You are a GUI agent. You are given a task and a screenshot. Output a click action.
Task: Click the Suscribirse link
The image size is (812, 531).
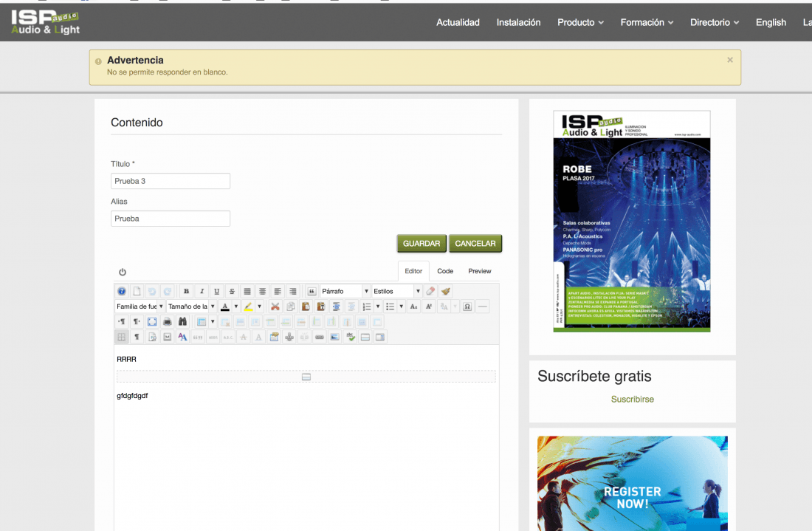[633, 400]
